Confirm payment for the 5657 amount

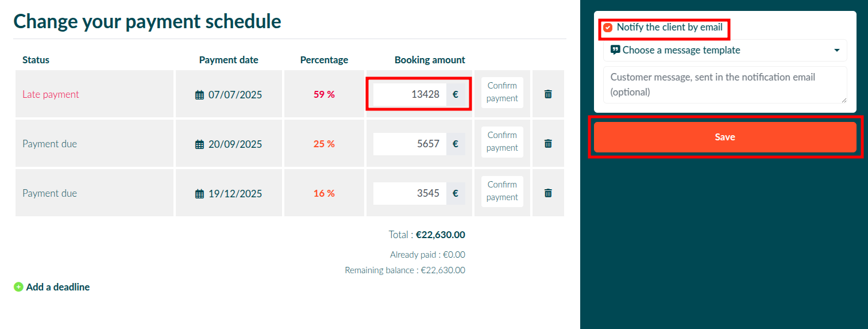[x=502, y=141]
